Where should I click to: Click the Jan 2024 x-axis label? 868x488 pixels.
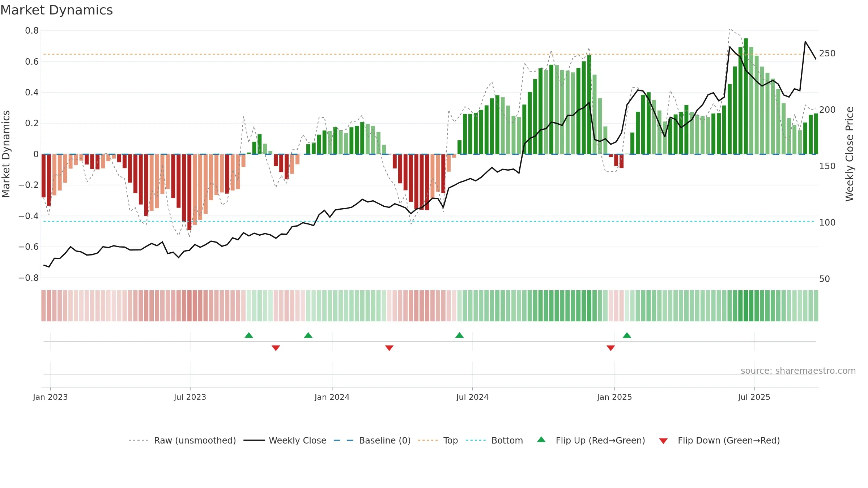tap(332, 397)
